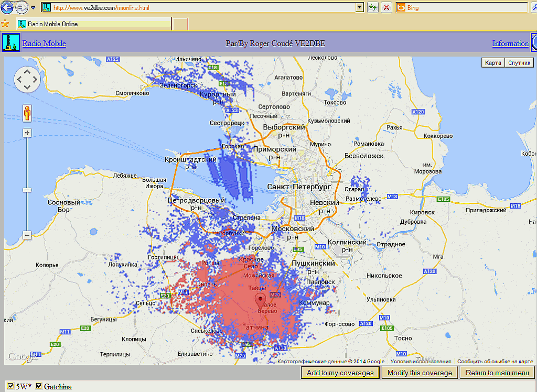Click the map zoom in plus button
Viewport: 537px width, 392px height.
pos(27,133)
